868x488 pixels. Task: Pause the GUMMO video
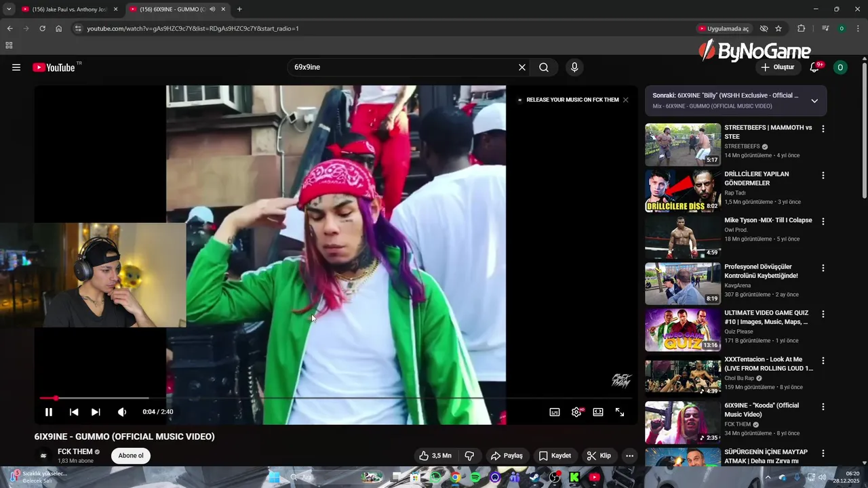pyautogui.click(x=49, y=412)
